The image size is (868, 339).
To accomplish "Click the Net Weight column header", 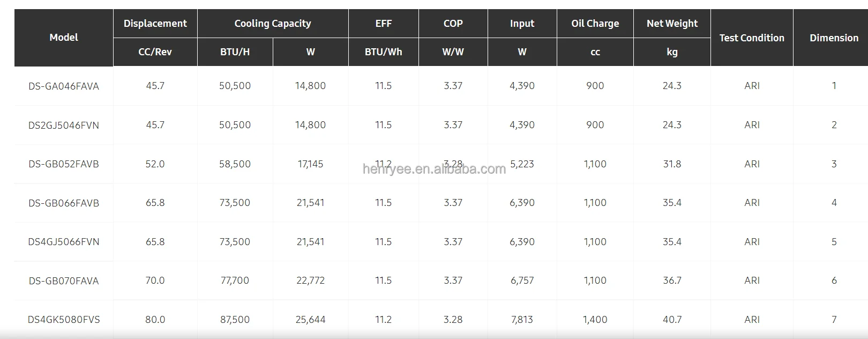I will tap(672, 24).
